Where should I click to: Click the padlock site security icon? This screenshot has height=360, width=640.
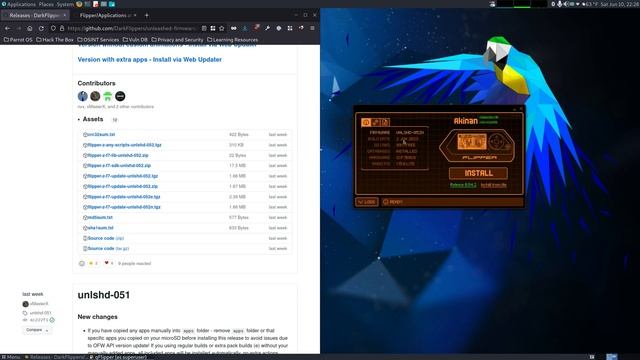62,28
